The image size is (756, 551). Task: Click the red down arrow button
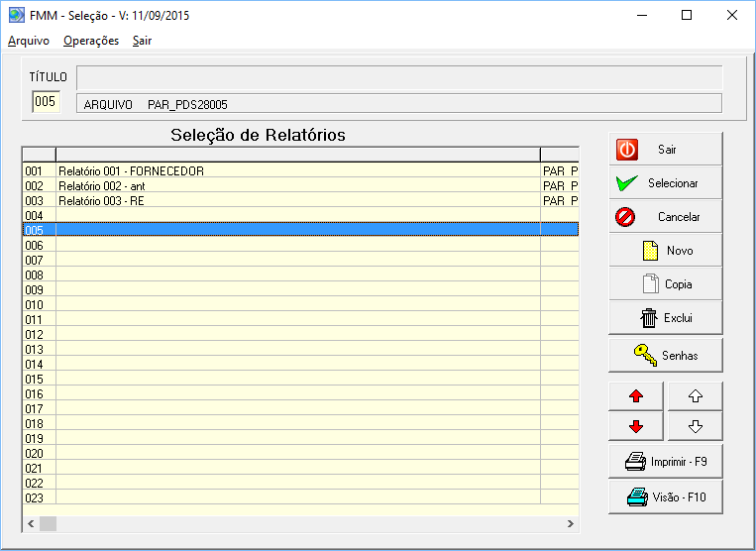636,426
